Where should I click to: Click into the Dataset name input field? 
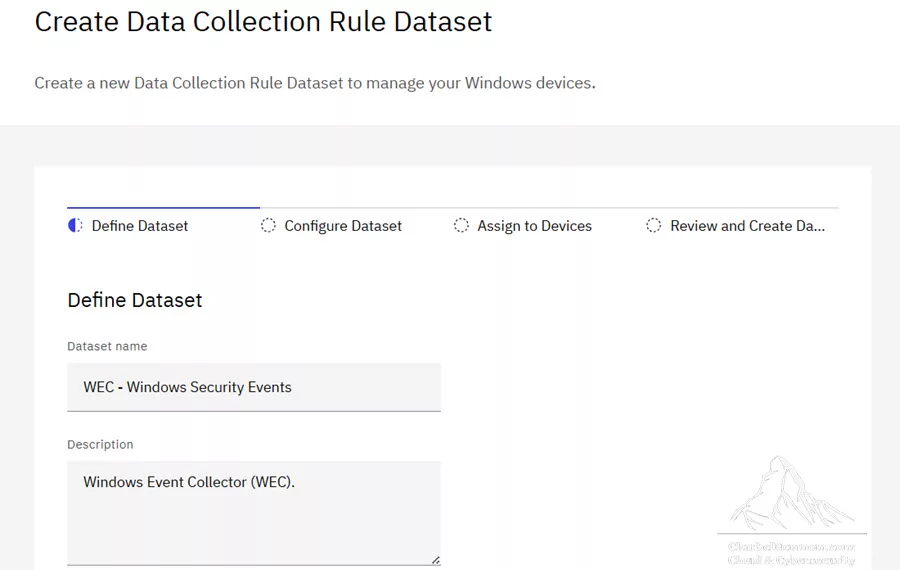(254, 387)
